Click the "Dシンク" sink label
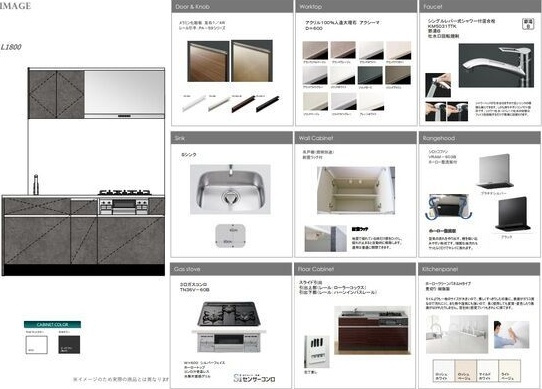542x389 pixels. point(189,155)
